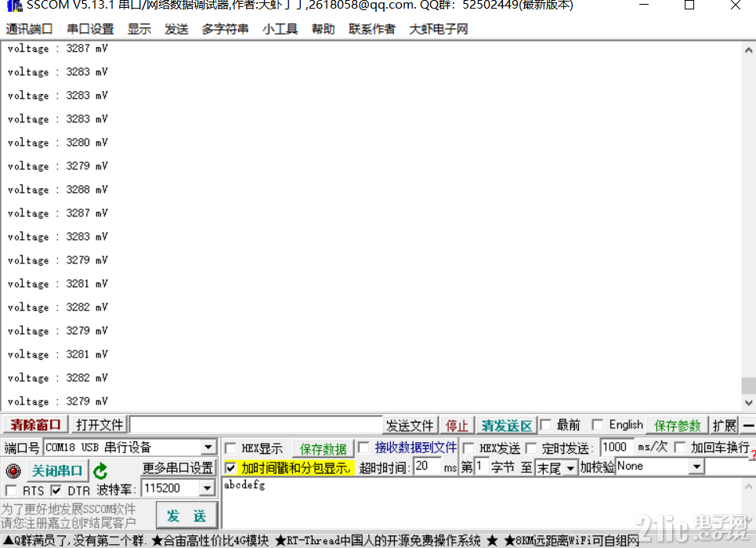This screenshot has height=548, width=756.
Task: Toggle the RTS checkbox
Action: coord(11,491)
